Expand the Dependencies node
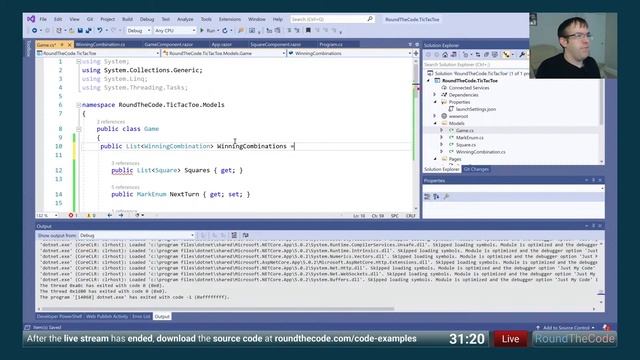The image size is (640, 360). click(435, 95)
